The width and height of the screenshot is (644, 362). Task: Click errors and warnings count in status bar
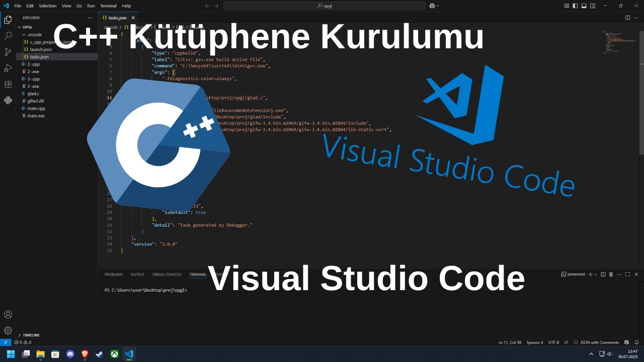point(23,342)
